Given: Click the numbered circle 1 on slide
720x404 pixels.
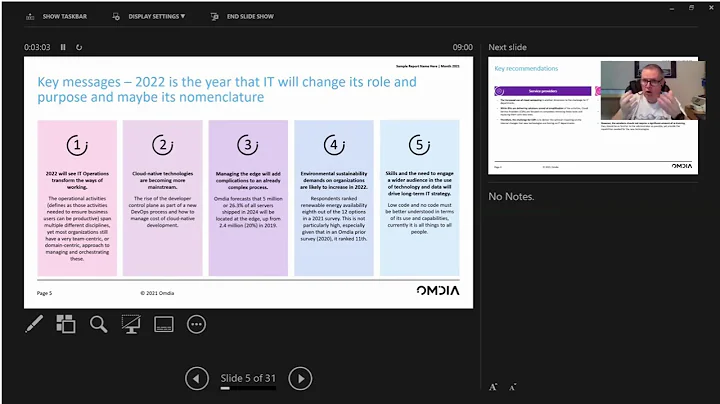Looking at the screenshot, I should [77, 145].
